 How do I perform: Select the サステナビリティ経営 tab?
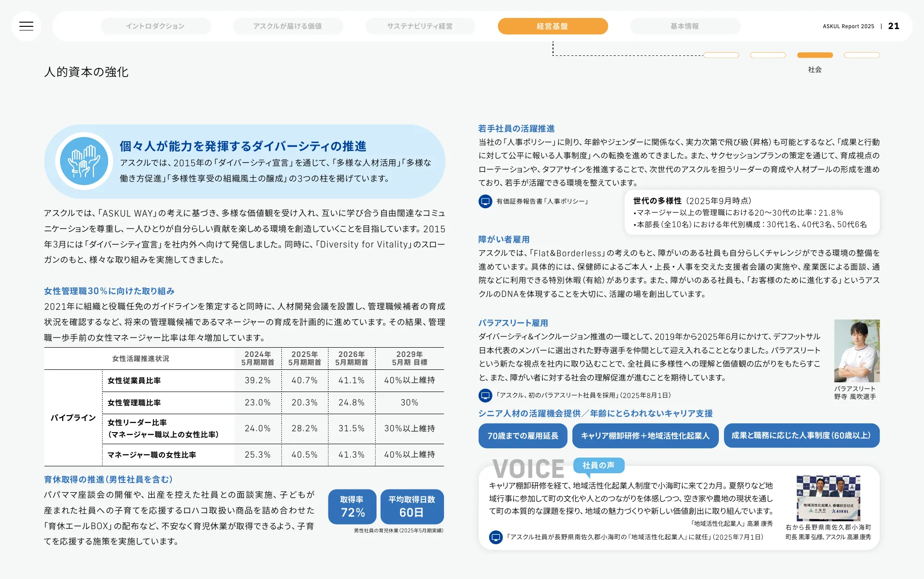coord(420,26)
